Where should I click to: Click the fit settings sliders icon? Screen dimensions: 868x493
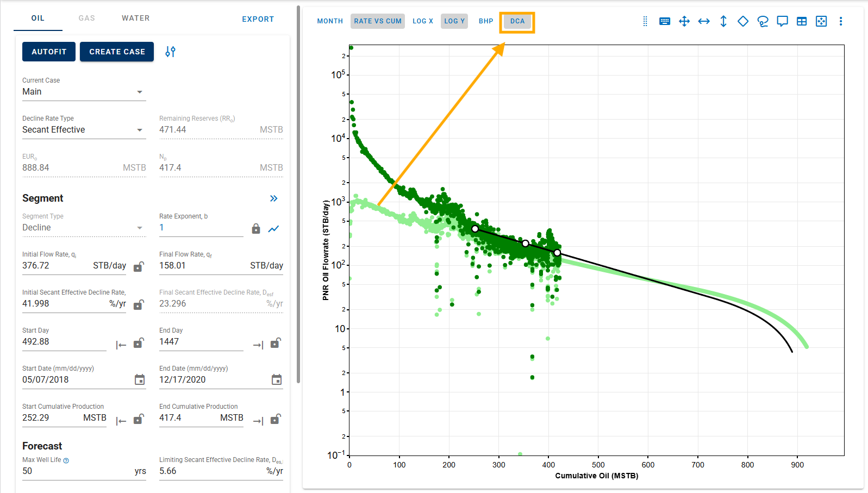[x=170, y=52]
